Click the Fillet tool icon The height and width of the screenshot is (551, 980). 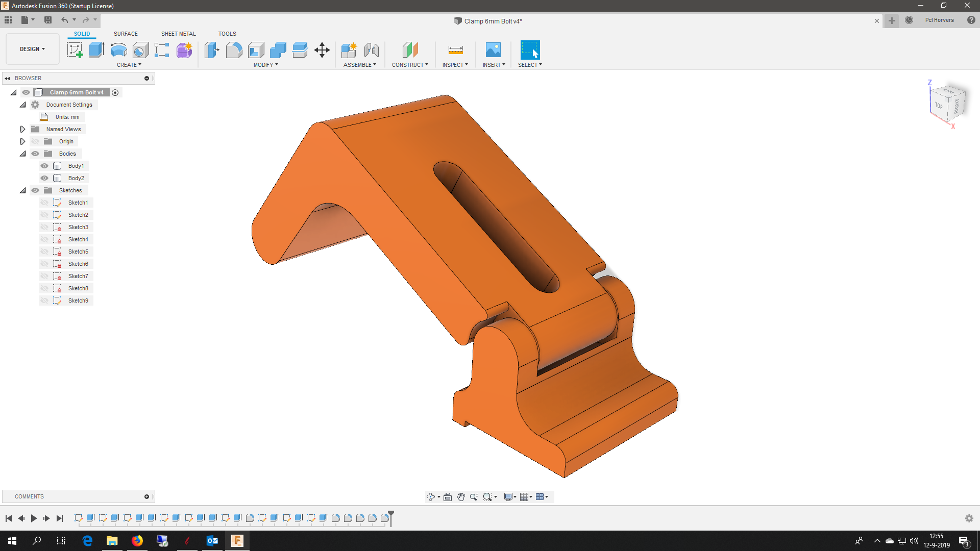(x=234, y=50)
